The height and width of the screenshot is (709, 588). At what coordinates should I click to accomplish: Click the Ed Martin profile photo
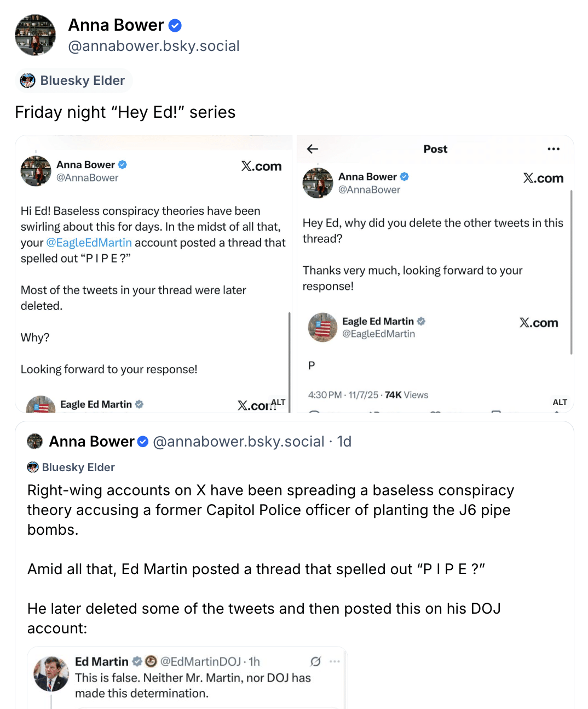(x=51, y=673)
